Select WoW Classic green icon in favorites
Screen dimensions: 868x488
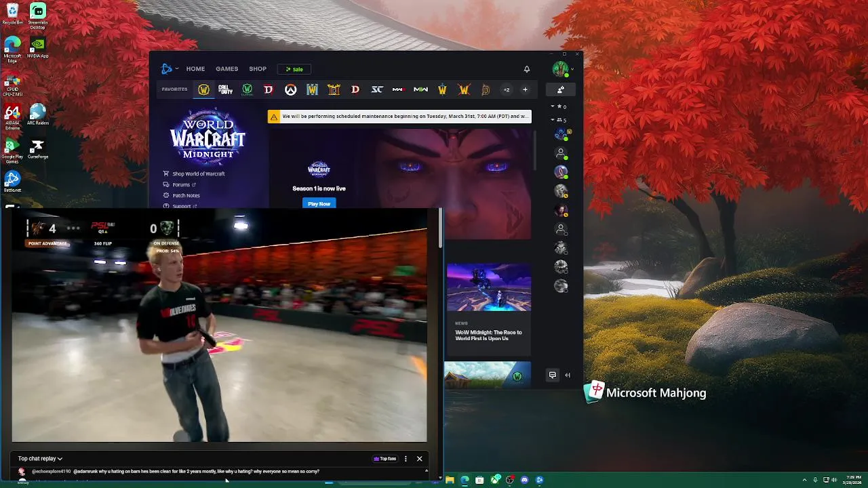247,89
